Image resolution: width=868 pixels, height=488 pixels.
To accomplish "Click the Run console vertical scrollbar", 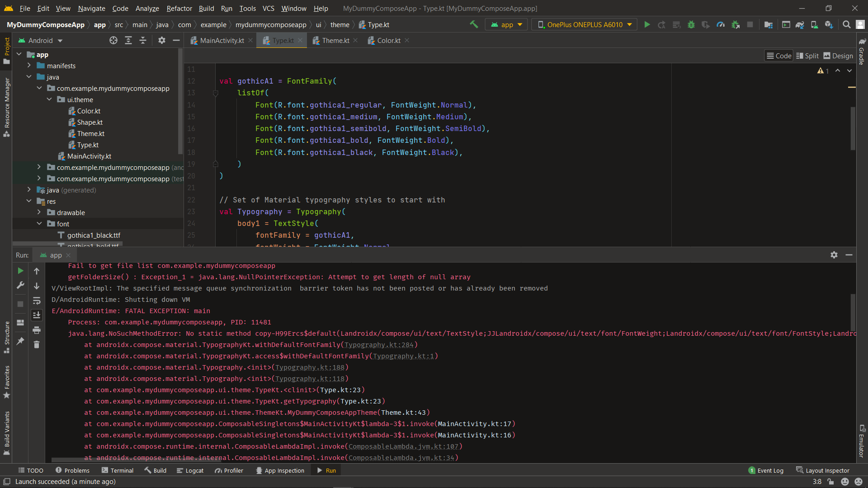I will pyautogui.click(x=853, y=312).
